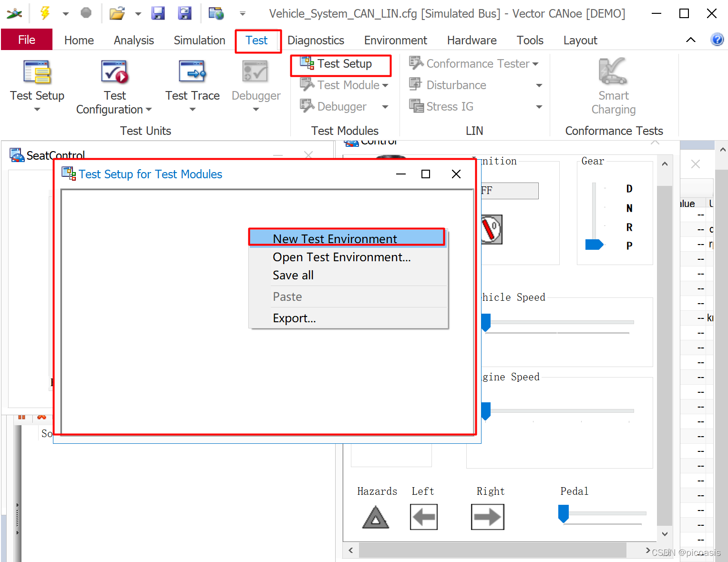Click the Test Configuration icon
Image resolution: width=728 pixels, height=562 pixels.
[x=114, y=72]
